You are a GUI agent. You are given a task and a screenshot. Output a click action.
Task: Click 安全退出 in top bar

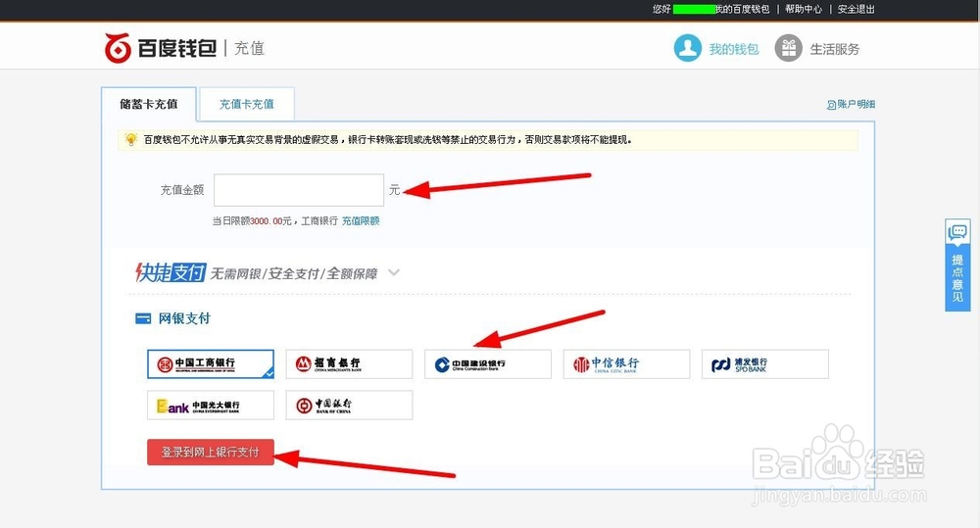[x=857, y=9]
